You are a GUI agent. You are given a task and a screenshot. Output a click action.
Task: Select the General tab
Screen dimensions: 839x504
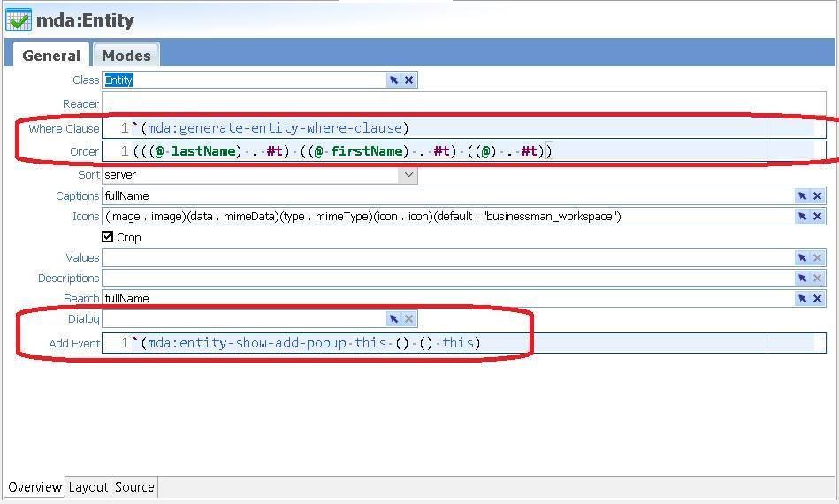coord(50,55)
